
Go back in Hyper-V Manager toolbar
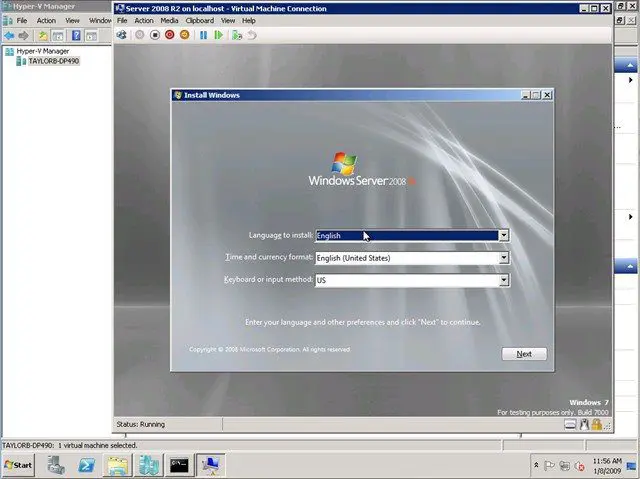coord(9,36)
